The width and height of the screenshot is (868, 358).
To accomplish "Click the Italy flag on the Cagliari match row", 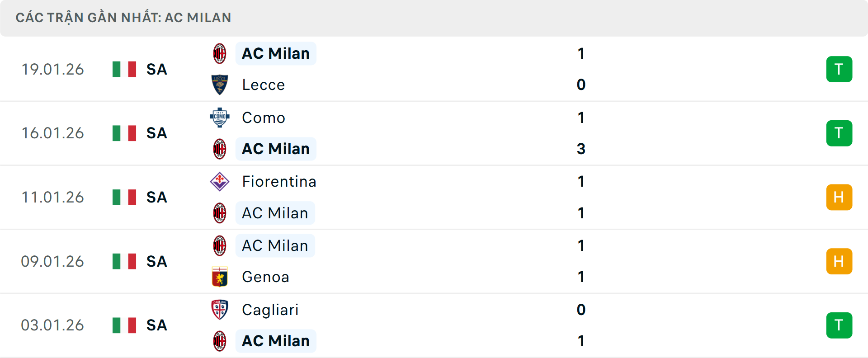I will click(x=124, y=325).
